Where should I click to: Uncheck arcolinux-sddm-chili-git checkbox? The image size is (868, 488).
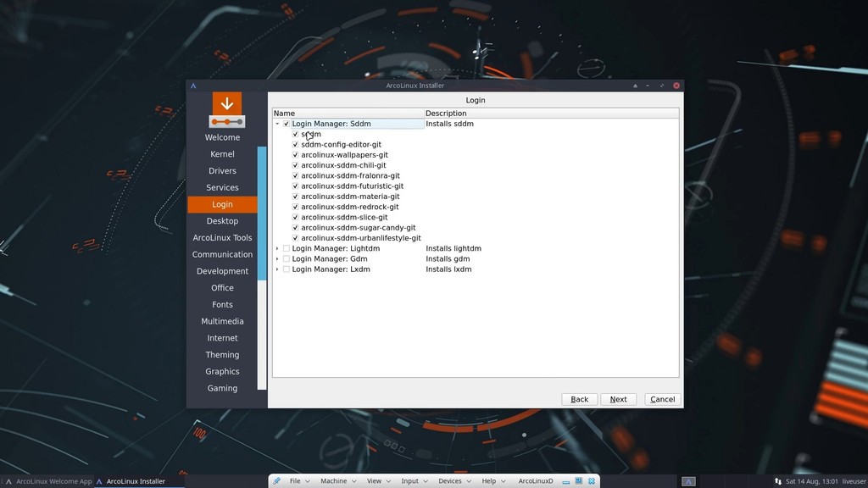tap(295, 165)
